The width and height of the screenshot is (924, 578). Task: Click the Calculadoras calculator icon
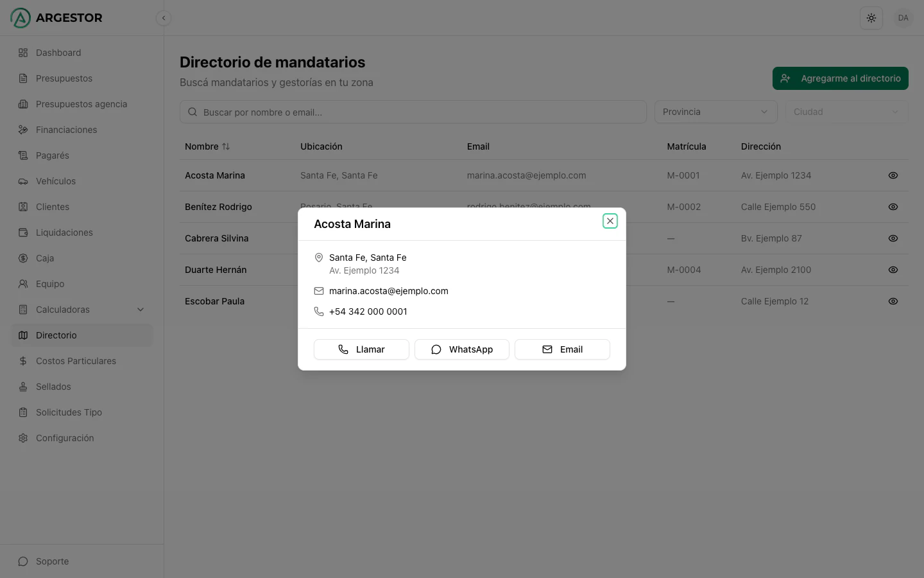click(23, 310)
